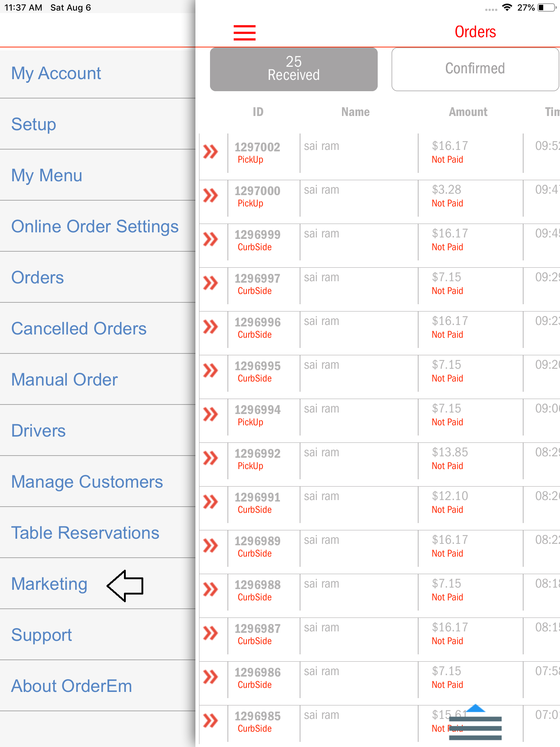
Task: Switch to the Confirmed orders tab
Action: [475, 69]
